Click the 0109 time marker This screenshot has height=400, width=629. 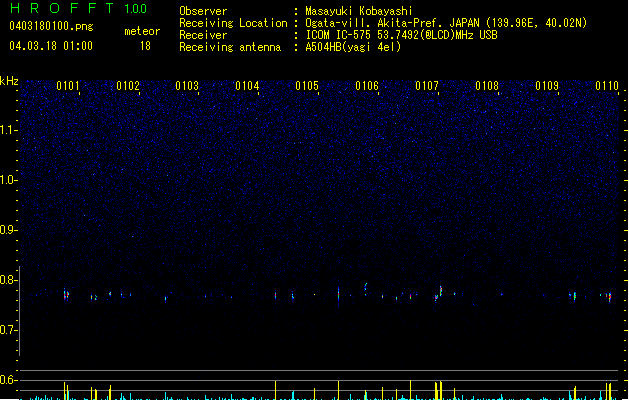point(547,86)
